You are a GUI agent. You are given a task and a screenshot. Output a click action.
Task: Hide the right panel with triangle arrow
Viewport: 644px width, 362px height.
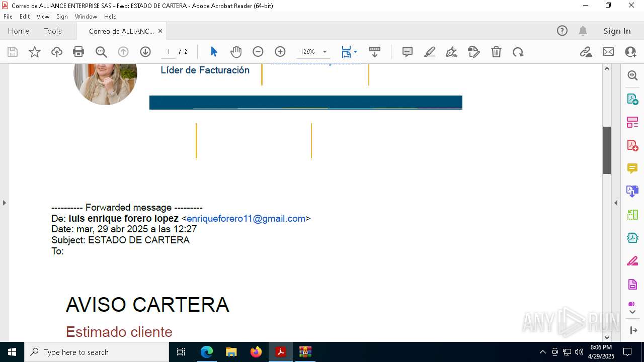point(616,203)
